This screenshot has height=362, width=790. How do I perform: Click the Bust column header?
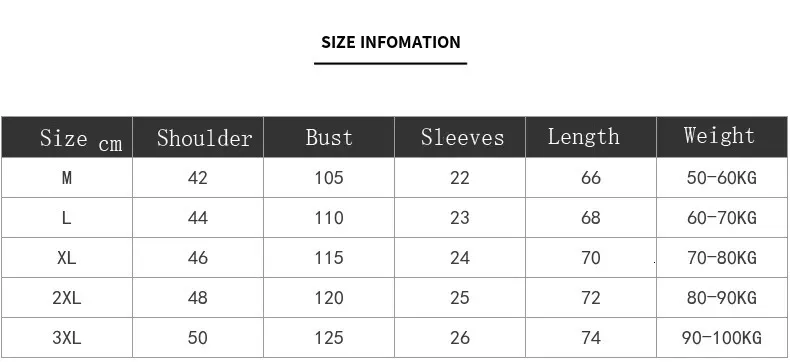tap(329, 137)
